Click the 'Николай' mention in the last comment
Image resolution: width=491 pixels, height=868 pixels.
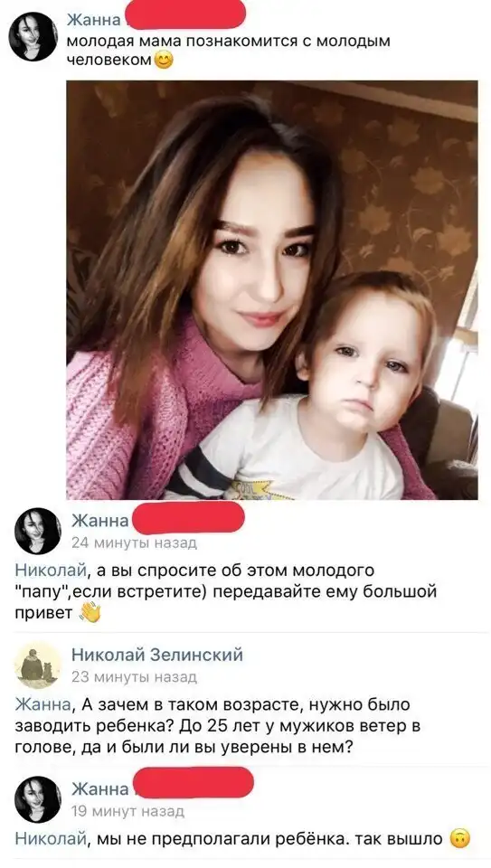51,839
